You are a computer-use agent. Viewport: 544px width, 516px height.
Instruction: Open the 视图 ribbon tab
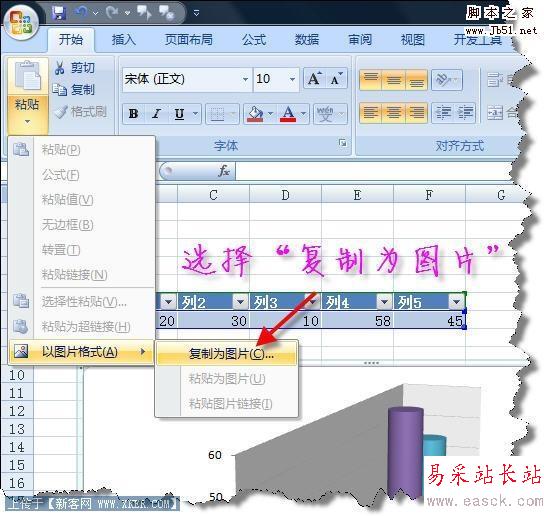click(413, 40)
